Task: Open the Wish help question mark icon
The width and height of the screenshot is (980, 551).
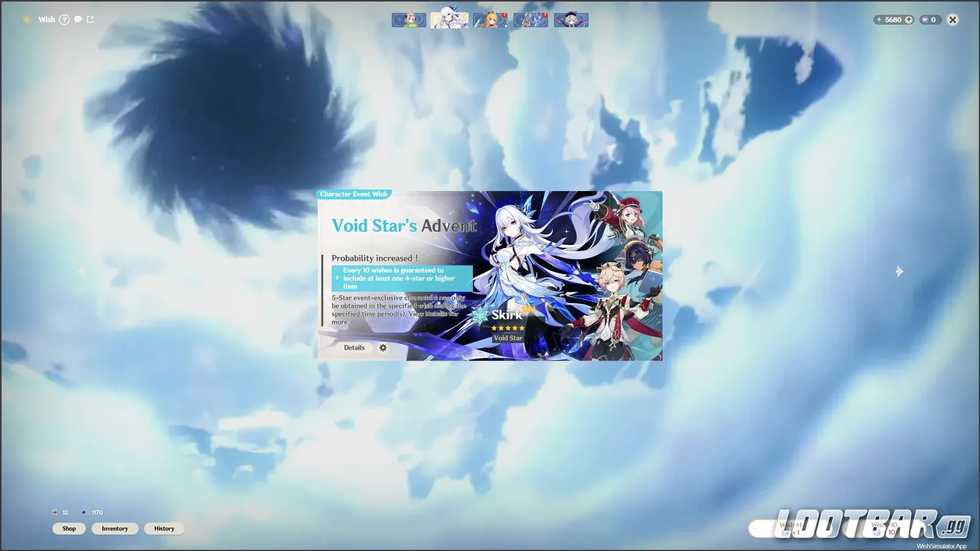Action: coord(64,20)
